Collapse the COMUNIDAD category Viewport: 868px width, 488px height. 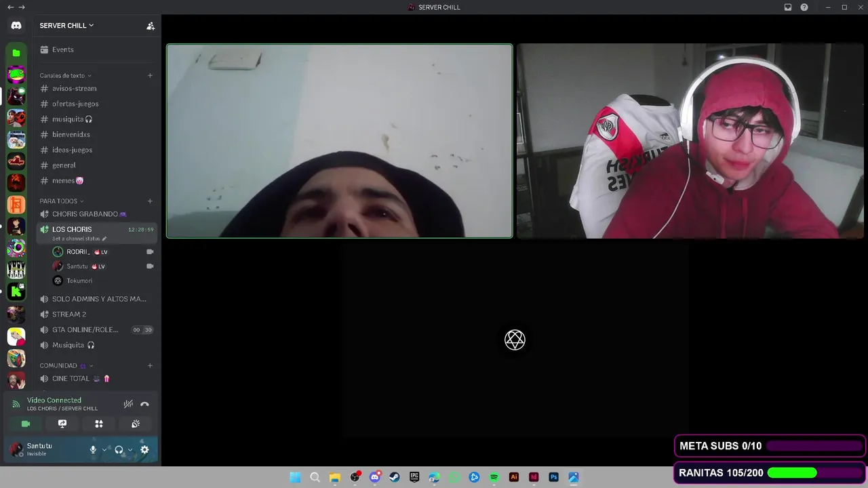[x=66, y=365]
